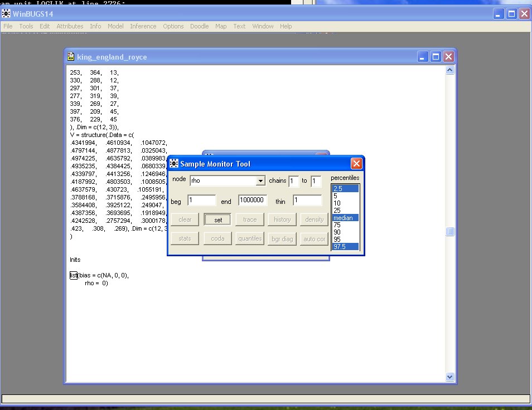Click the Sample Monitor Tool window icon

tap(174, 164)
